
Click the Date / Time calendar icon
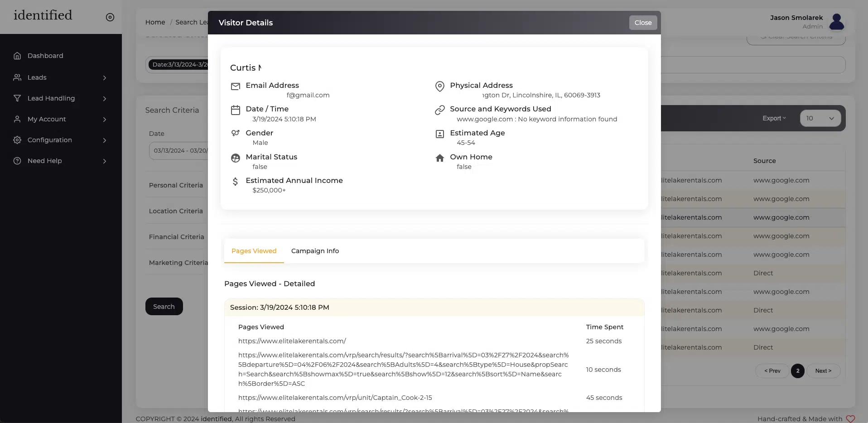236,110
